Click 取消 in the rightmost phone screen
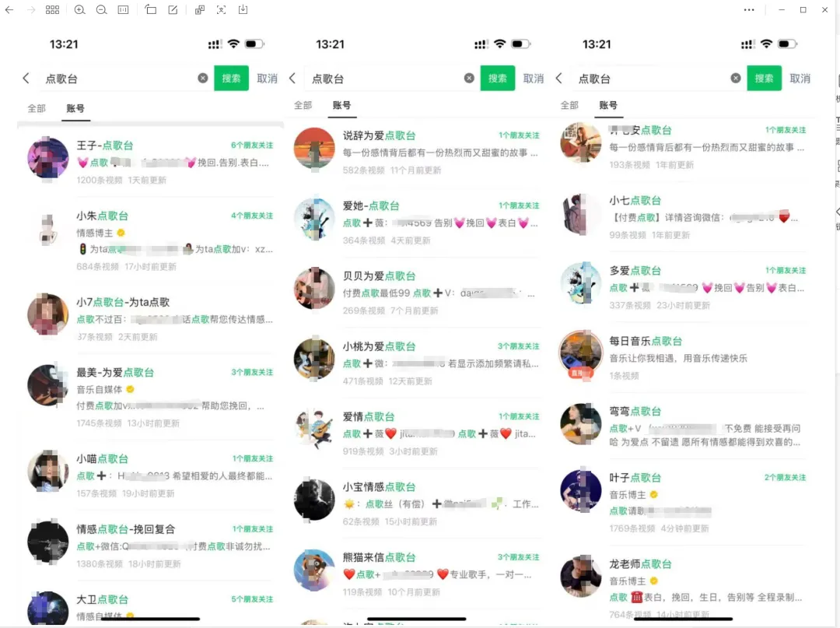 pyautogui.click(x=800, y=79)
